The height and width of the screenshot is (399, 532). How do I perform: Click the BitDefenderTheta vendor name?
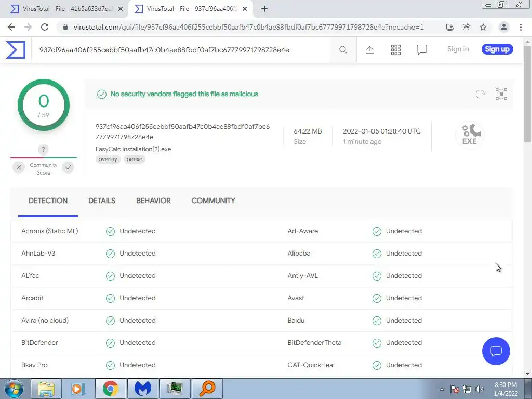tap(314, 343)
